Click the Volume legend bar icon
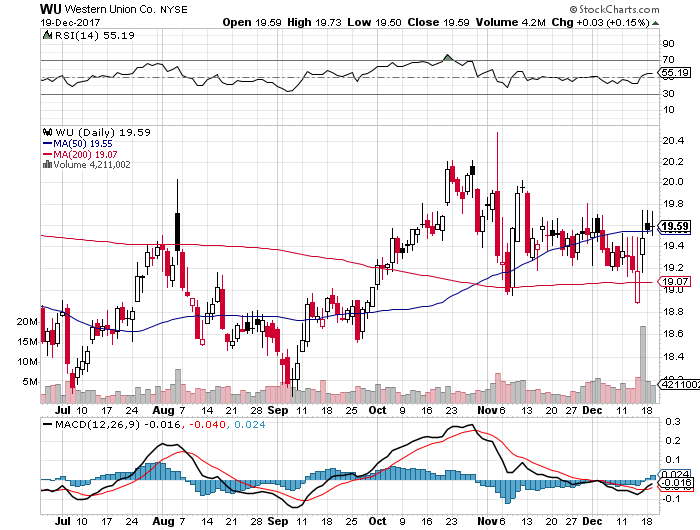Viewport: 700px width, 530px height. 44,165
